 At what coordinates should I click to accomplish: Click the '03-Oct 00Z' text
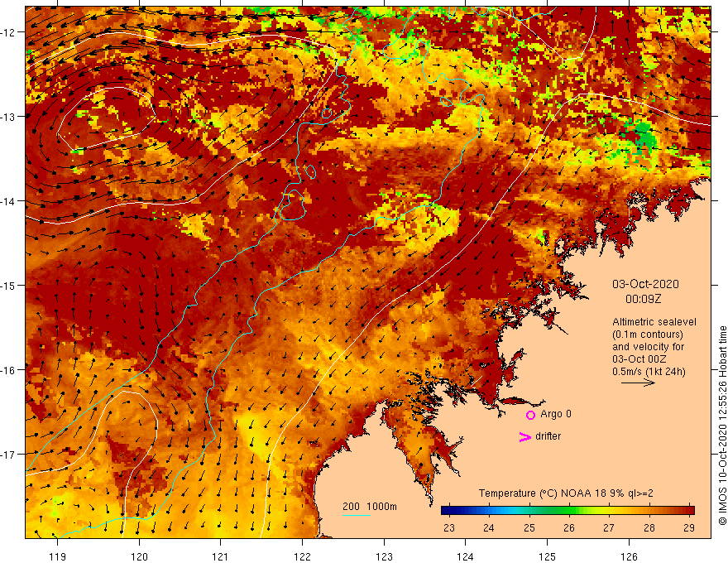point(639,359)
